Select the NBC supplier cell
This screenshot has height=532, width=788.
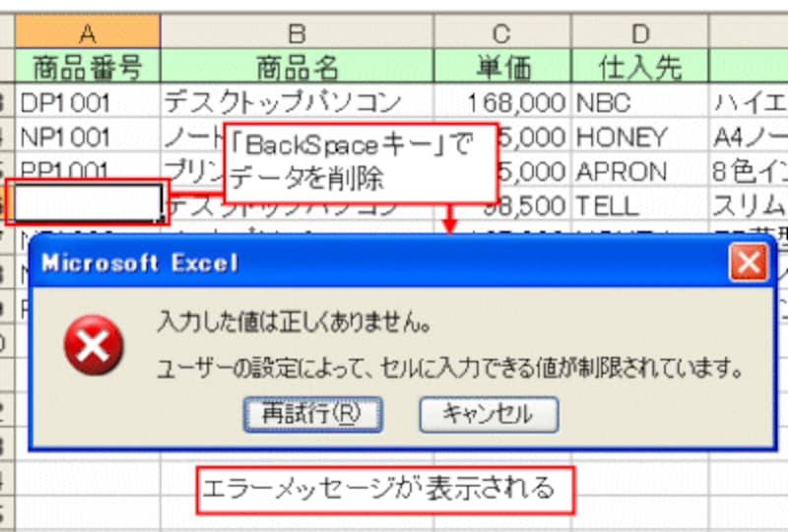click(x=639, y=101)
